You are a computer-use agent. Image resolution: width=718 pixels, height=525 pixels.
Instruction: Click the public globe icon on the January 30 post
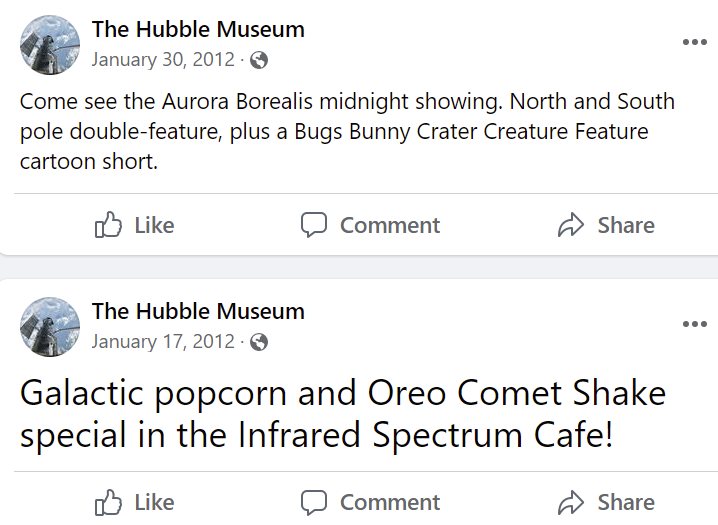pyautogui.click(x=259, y=60)
